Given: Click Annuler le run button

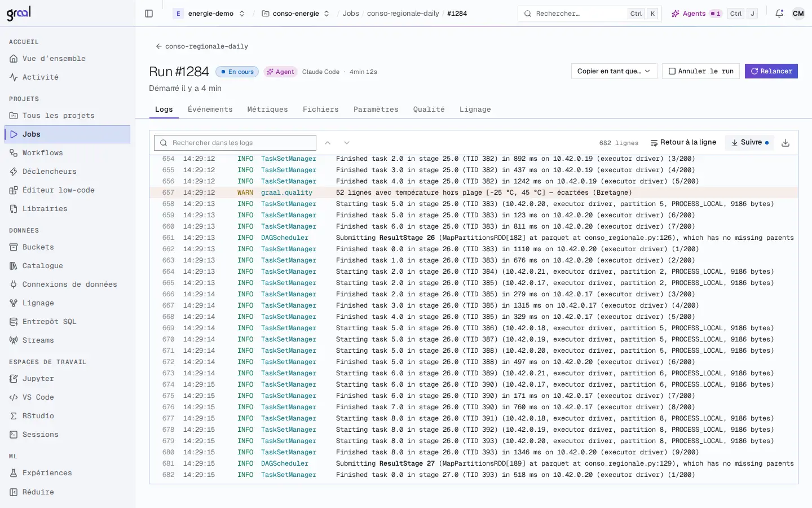Looking at the screenshot, I should (x=700, y=71).
